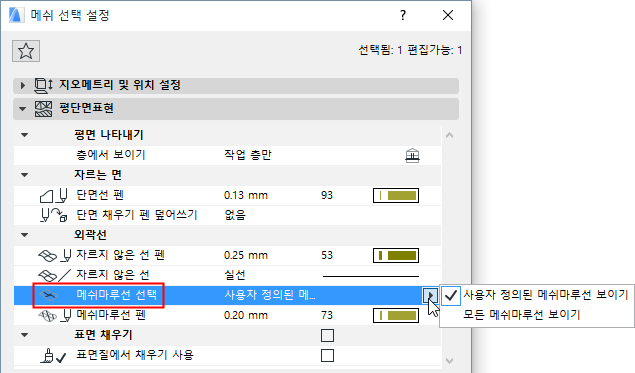This screenshot has width=635, height=373.
Task: Click the 작업 층만 value
Action: click(248, 155)
